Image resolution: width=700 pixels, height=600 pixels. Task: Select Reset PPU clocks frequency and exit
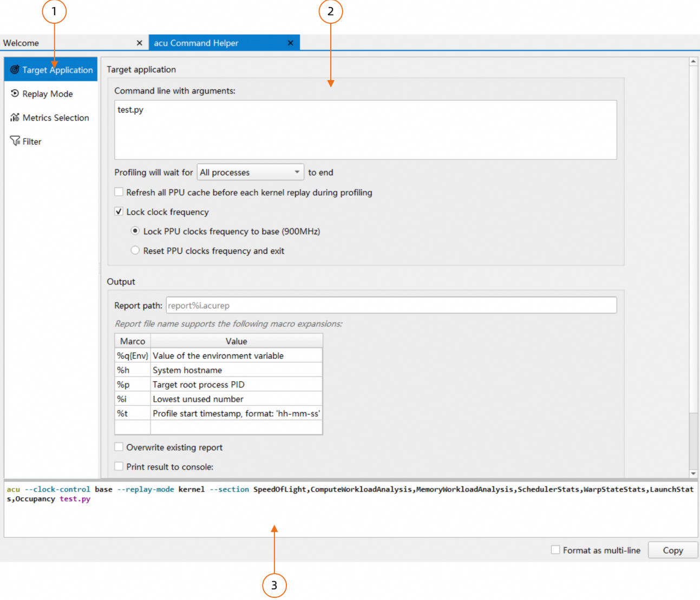[x=135, y=250]
